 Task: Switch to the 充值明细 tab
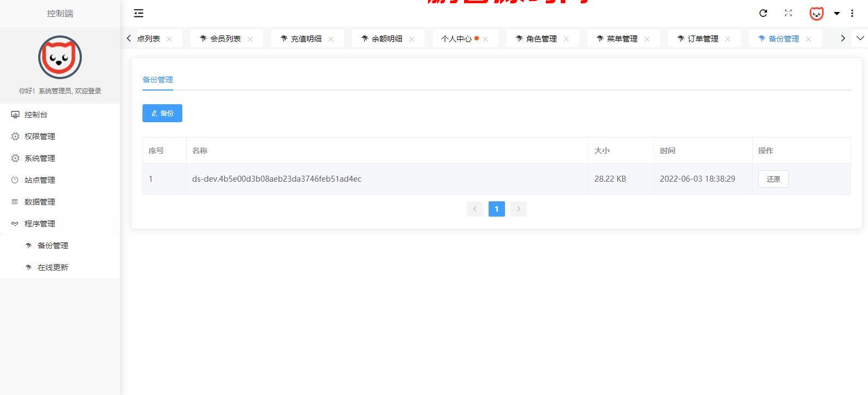[x=306, y=39]
